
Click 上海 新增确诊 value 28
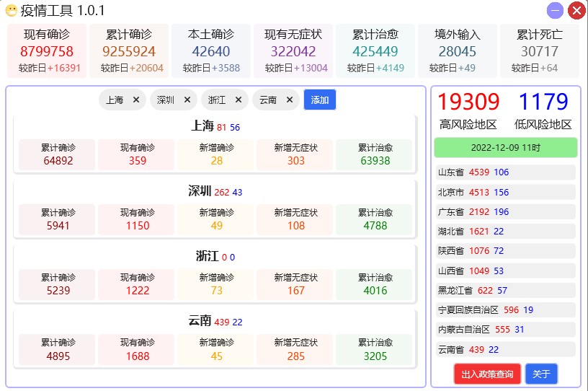click(x=217, y=161)
